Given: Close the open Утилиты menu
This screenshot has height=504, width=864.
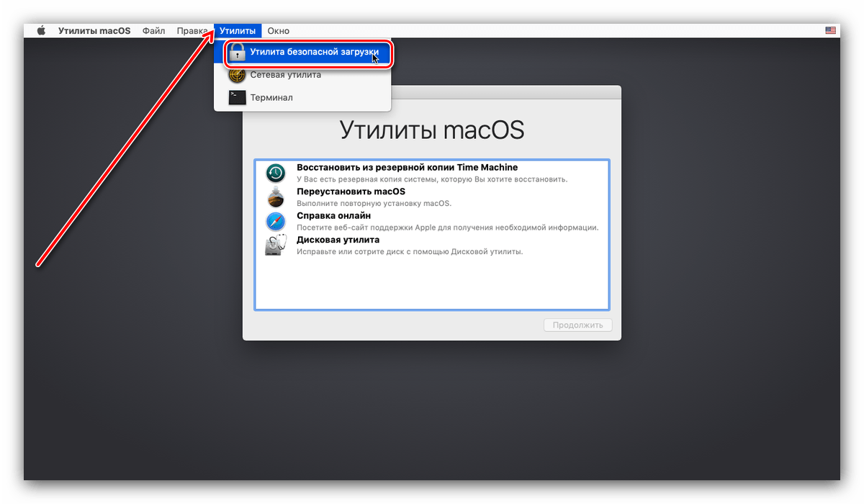Looking at the screenshot, I should (238, 31).
